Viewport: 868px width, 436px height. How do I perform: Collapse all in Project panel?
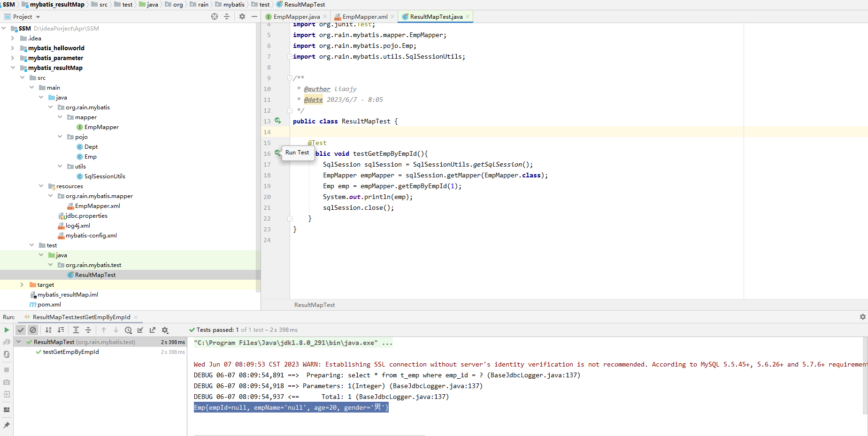point(227,16)
